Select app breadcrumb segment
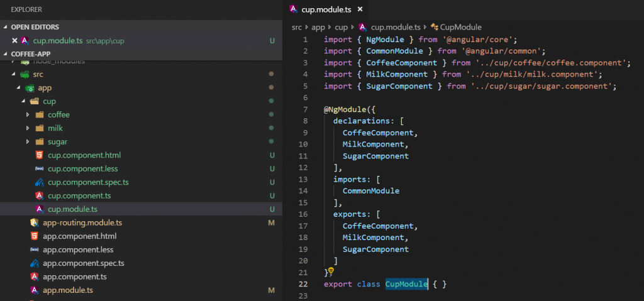Screen dimensions: 644x301 [318, 27]
